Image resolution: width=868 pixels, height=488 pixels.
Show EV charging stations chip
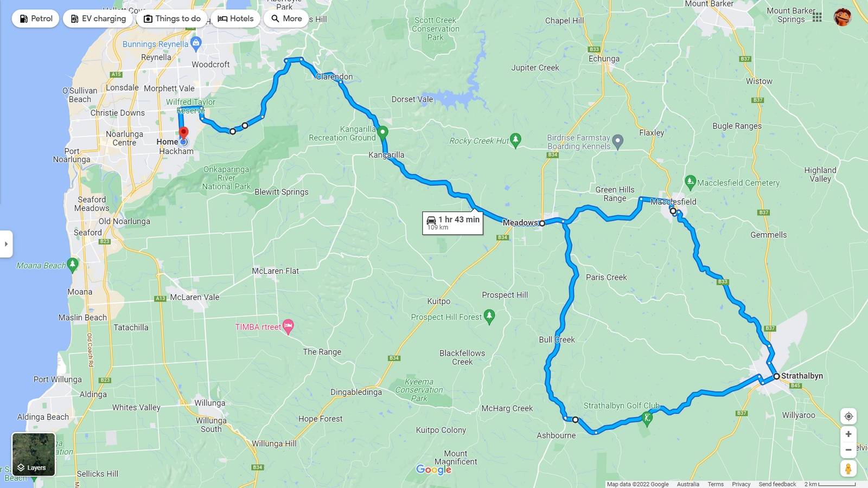pos(98,18)
